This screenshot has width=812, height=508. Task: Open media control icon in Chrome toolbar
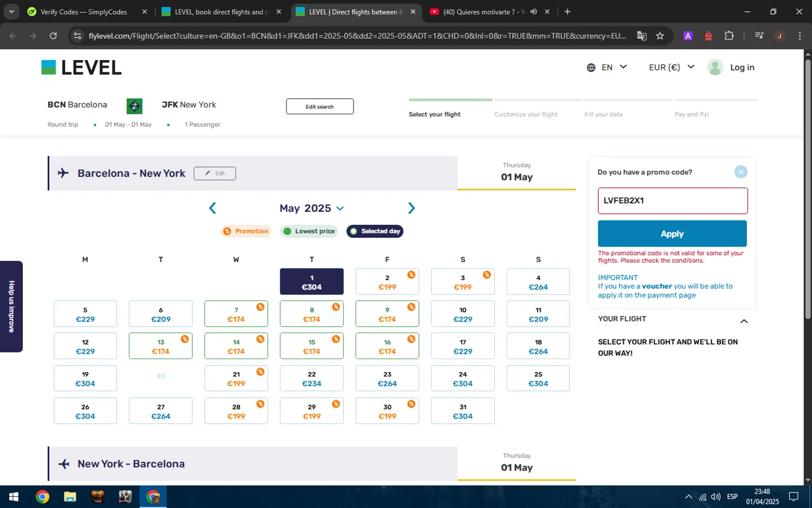pyautogui.click(x=759, y=36)
